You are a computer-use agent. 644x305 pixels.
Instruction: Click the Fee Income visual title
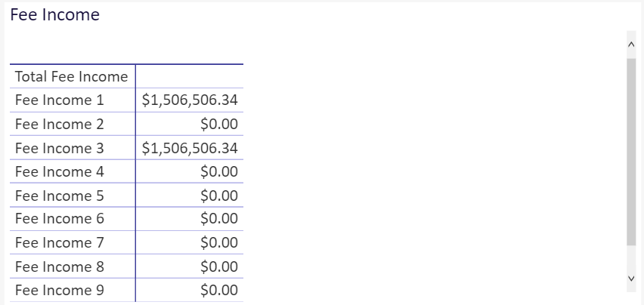[x=54, y=14]
